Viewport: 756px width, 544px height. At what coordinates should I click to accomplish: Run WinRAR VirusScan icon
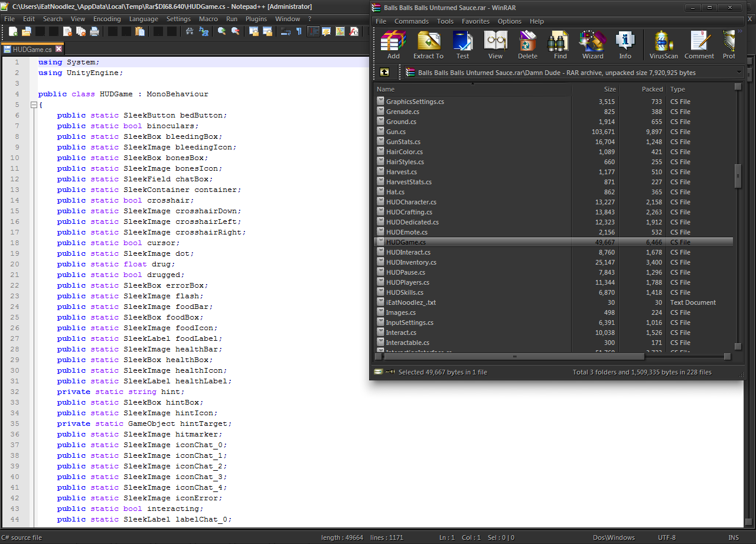coord(664,45)
